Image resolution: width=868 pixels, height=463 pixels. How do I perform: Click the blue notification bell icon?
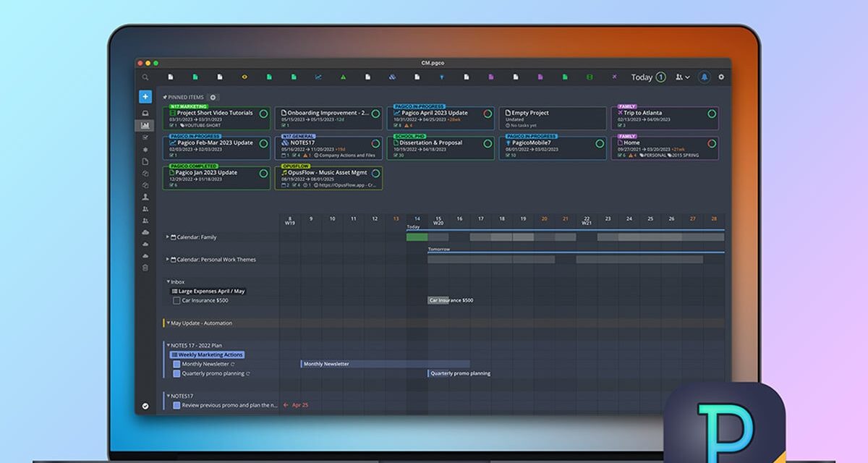point(705,77)
